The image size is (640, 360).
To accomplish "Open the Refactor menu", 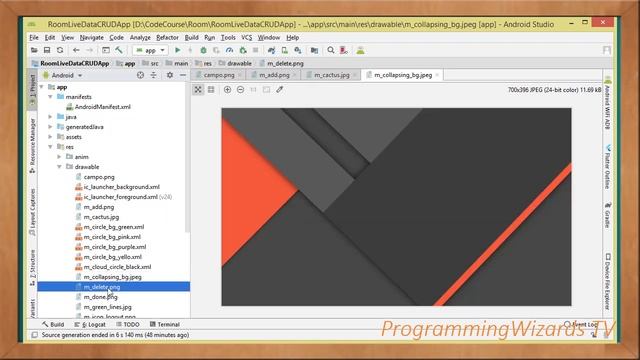I will (167, 38).
